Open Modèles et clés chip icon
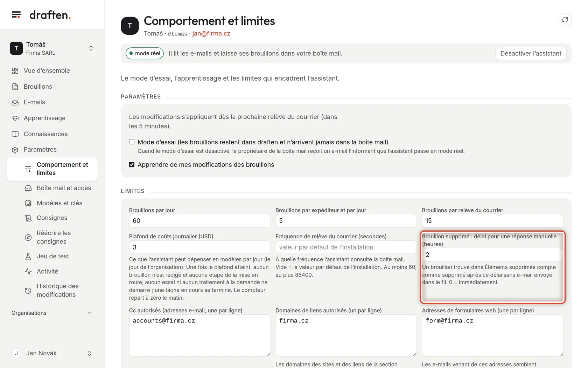Screen dimensions: 588x368 (28, 203)
